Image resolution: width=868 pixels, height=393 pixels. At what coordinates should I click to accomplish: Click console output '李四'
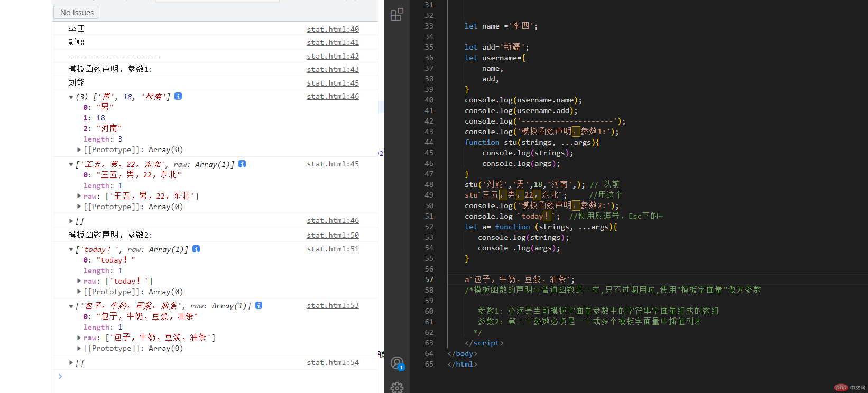(76, 29)
